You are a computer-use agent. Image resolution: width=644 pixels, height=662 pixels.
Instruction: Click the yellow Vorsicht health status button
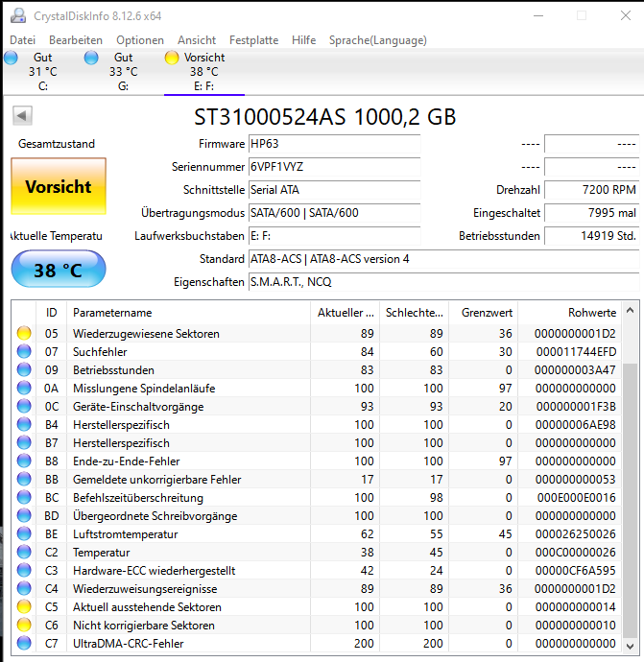click(59, 186)
